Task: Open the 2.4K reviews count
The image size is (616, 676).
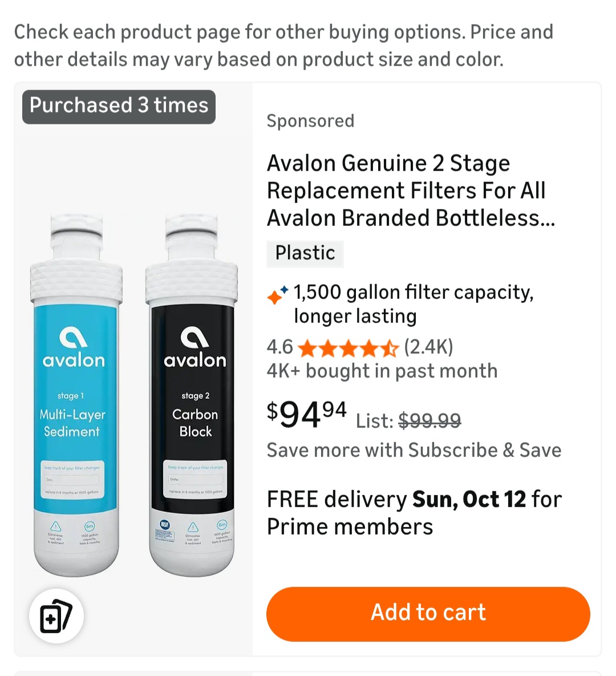Action: tap(428, 347)
